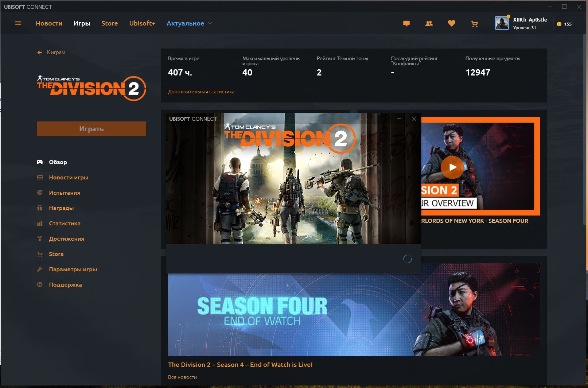Open the Все новости link
588x388 pixels.
182,377
